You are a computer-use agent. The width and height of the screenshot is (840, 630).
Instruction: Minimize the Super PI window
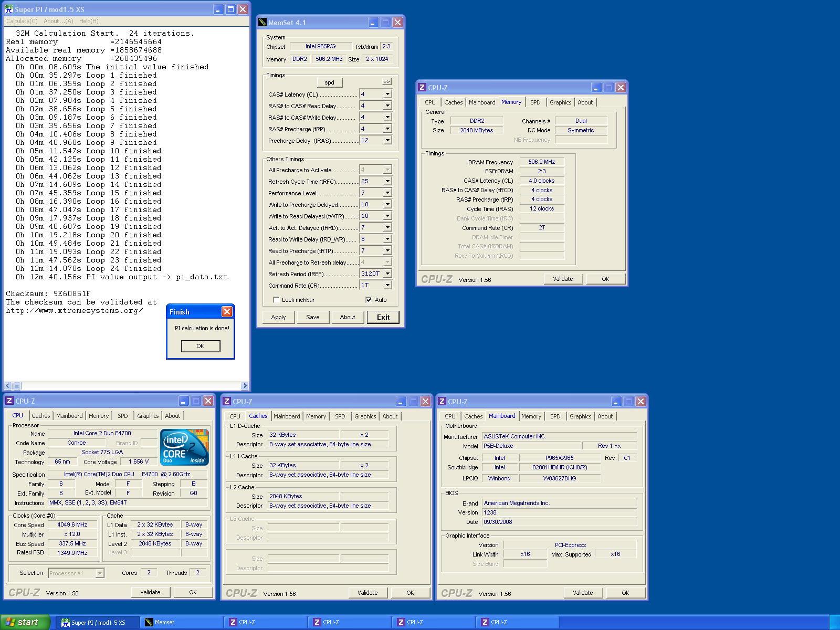click(x=218, y=9)
